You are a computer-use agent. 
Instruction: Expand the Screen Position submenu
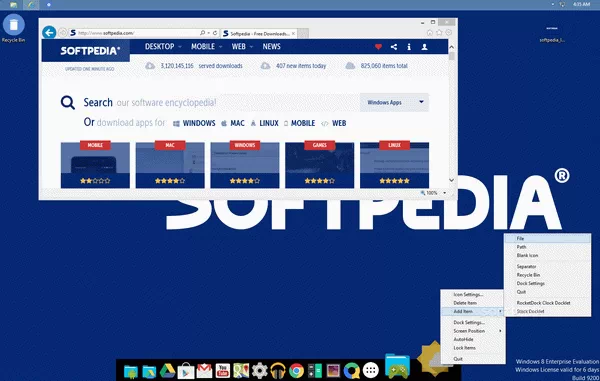(473, 331)
